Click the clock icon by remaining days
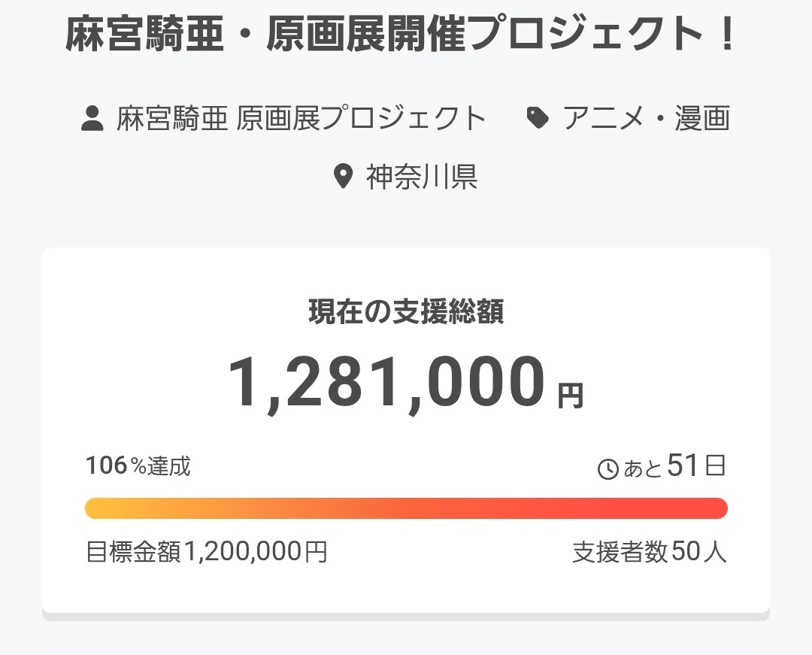 (608, 469)
